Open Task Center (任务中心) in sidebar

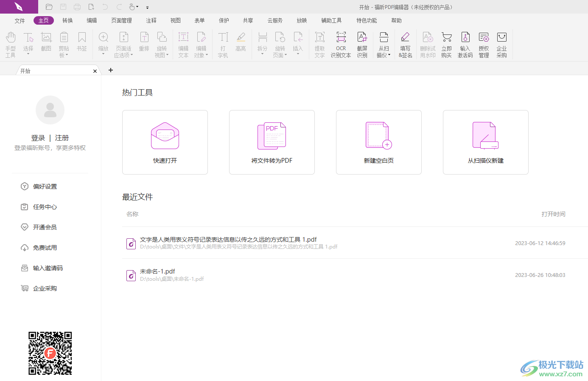(39, 207)
